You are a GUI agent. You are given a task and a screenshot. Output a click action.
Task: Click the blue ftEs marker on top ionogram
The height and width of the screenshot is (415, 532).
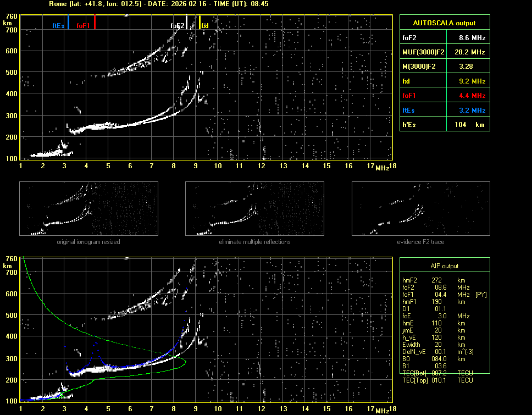pos(68,23)
